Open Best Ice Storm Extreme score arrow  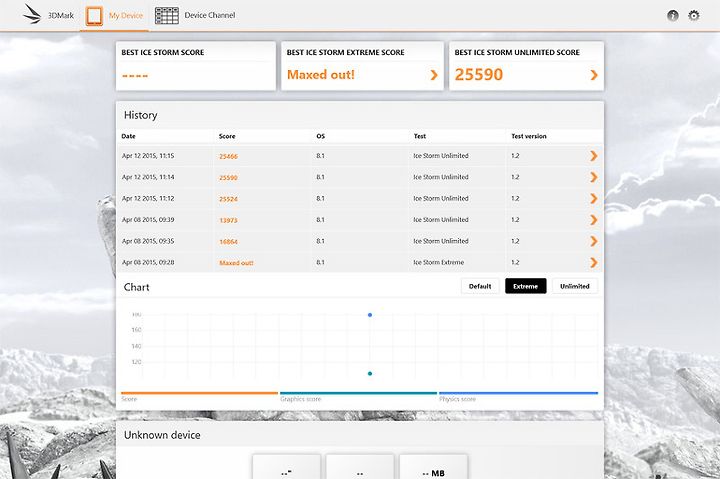[x=434, y=75]
